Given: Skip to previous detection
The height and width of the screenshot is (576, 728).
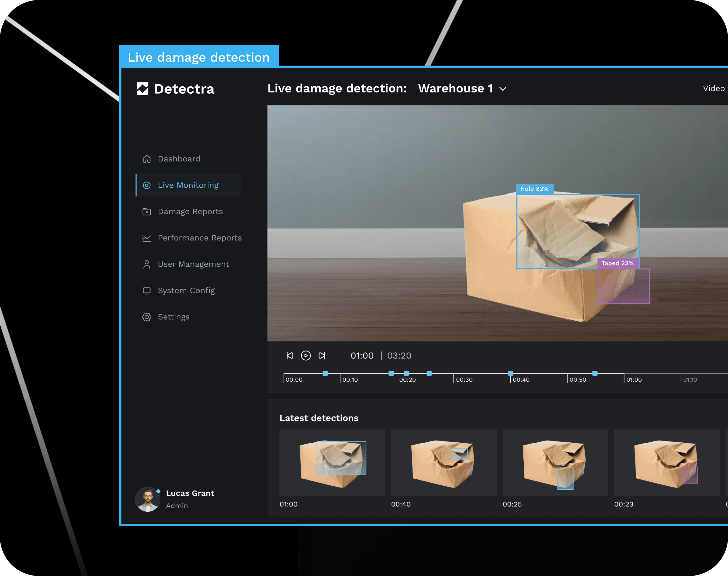Looking at the screenshot, I should click(x=289, y=355).
